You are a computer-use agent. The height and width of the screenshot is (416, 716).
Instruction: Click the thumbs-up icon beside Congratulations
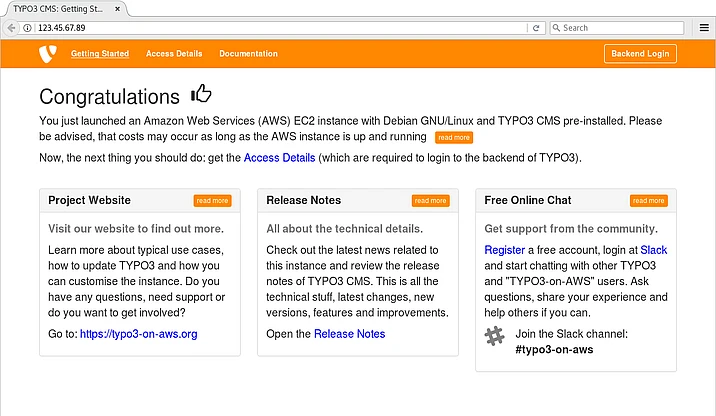[201, 95]
